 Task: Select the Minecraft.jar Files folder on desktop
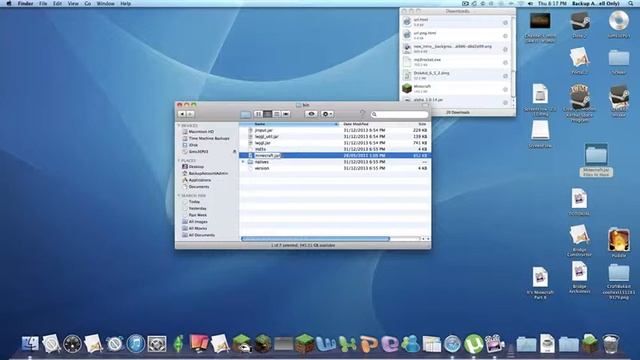pyautogui.click(x=596, y=160)
